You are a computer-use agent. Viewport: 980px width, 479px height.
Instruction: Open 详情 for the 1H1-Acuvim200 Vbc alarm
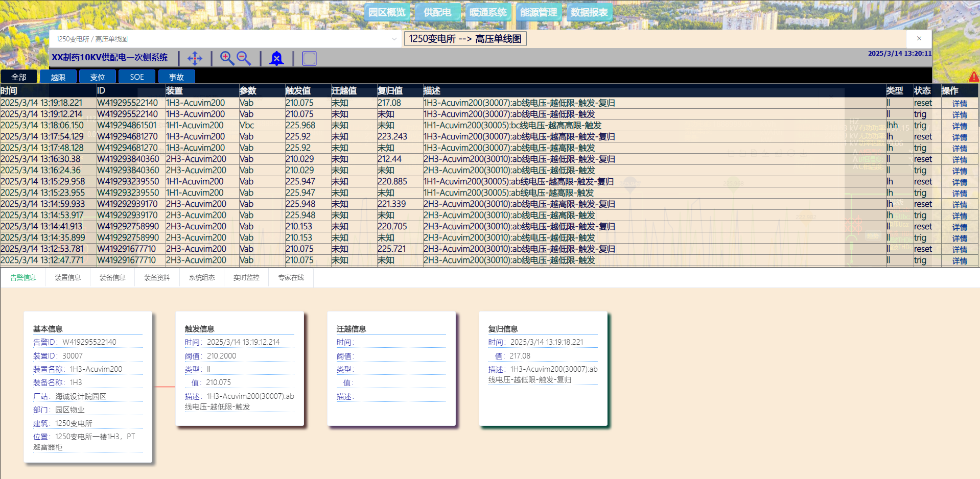click(x=959, y=126)
